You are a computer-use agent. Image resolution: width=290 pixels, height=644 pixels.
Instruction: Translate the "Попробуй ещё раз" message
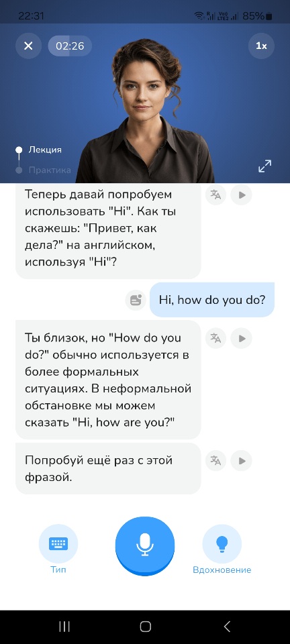pos(215,460)
